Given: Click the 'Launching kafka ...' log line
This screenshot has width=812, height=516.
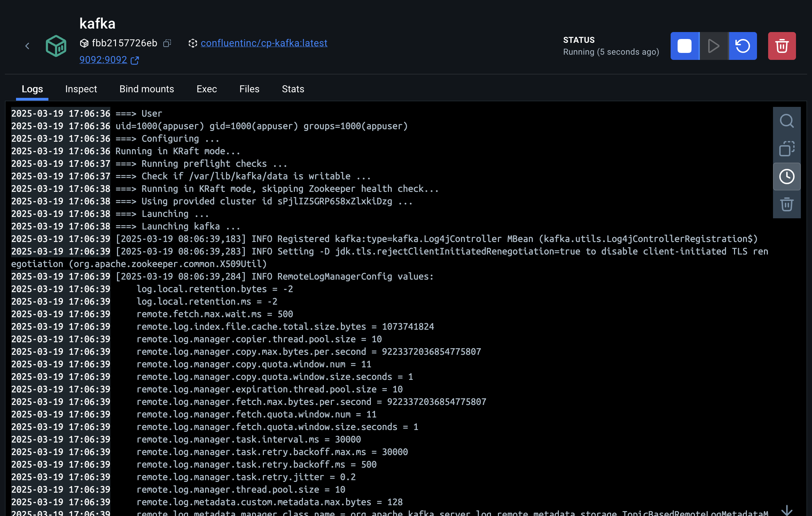Looking at the screenshot, I should pyautogui.click(x=178, y=226).
